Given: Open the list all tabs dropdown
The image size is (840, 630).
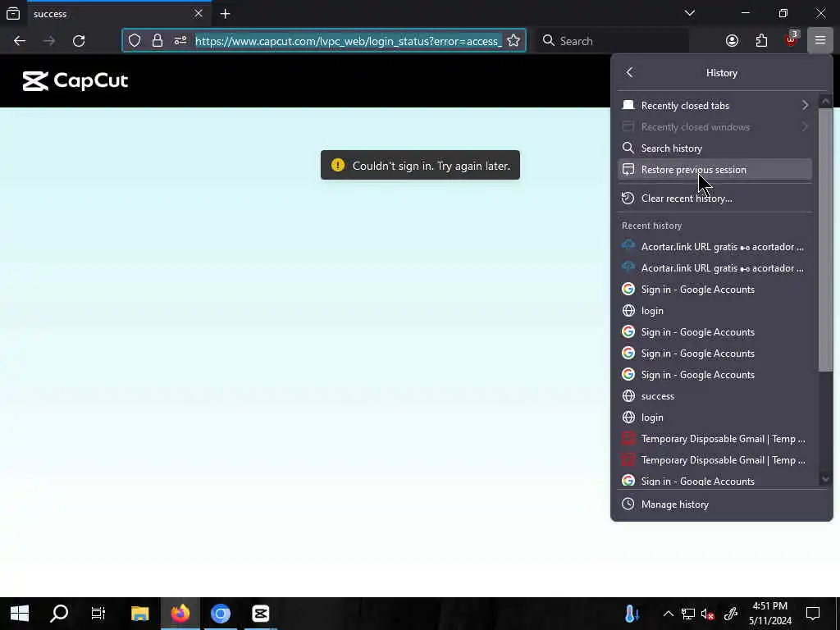Looking at the screenshot, I should 689,13.
